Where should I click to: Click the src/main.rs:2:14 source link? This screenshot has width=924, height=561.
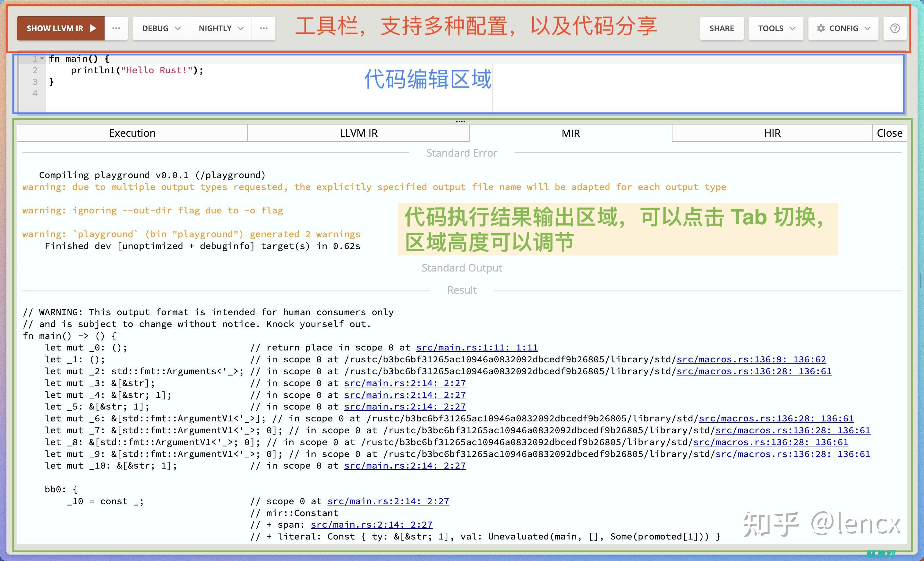(406, 383)
